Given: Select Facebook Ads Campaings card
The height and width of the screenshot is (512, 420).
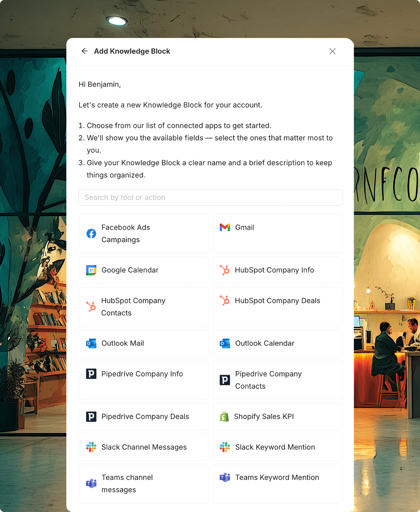Looking at the screenshot, I should tap(144, 234).
